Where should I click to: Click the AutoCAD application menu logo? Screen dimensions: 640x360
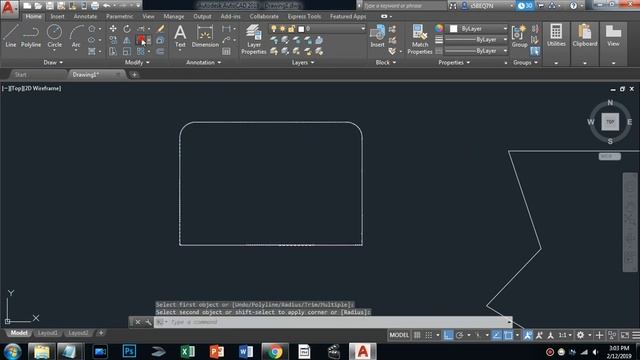pos(9,8)
